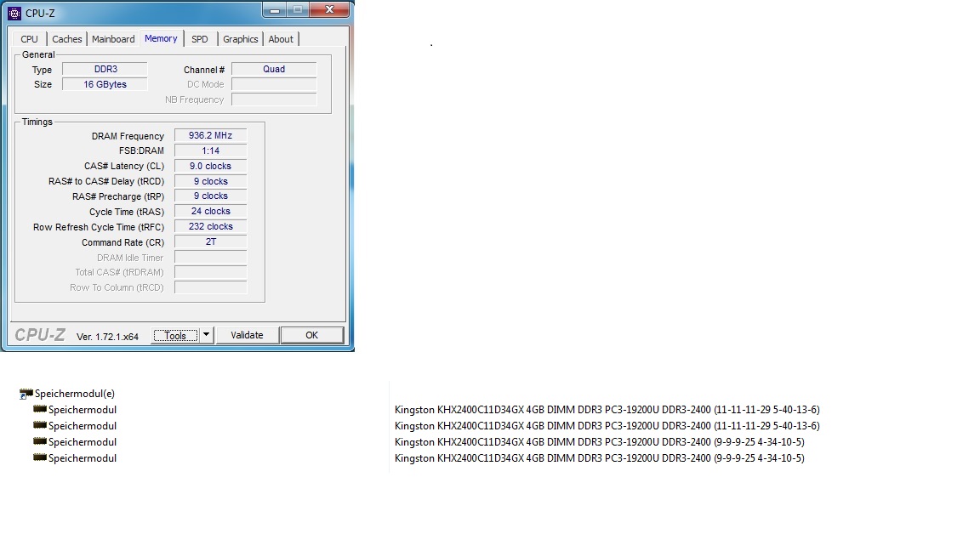Screen dimensions: 980x551
Task: Click the Channel # field showing Quad
Action: [x=273, y=69]
